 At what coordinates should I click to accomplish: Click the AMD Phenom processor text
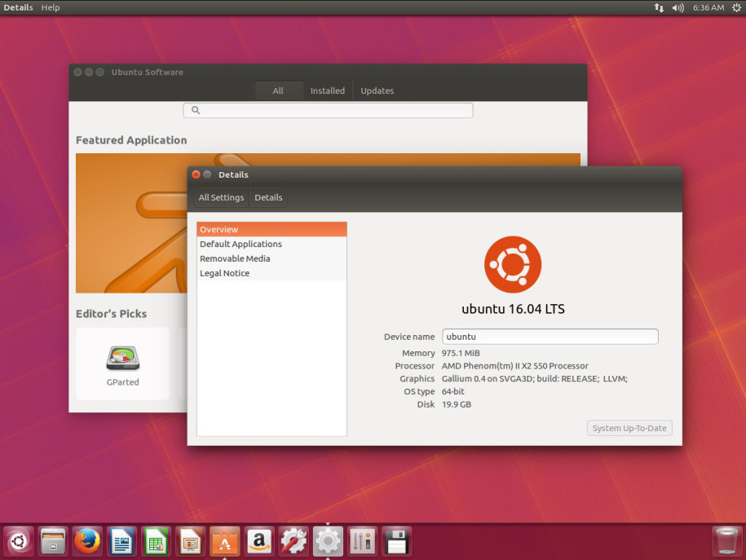[x=514, y=366]
